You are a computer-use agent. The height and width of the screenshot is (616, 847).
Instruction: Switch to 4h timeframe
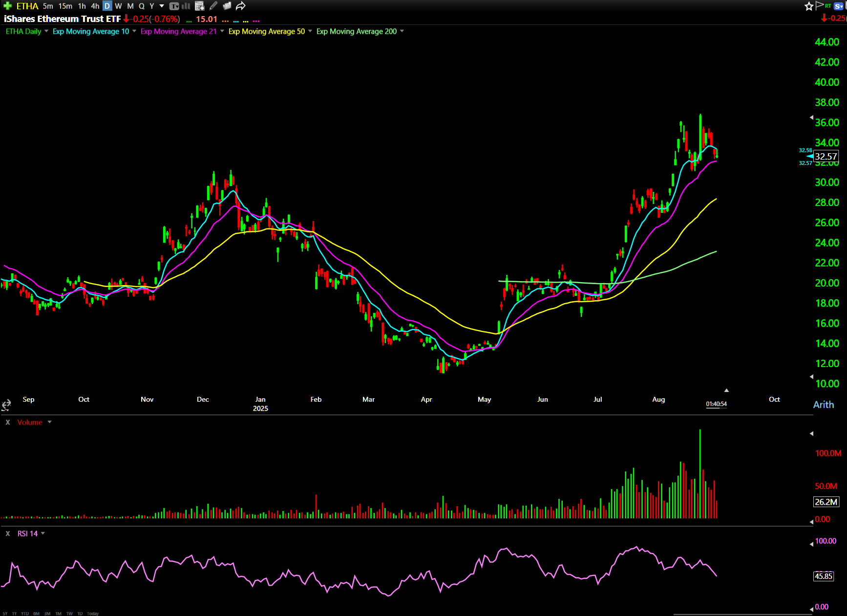pos(95,6)
